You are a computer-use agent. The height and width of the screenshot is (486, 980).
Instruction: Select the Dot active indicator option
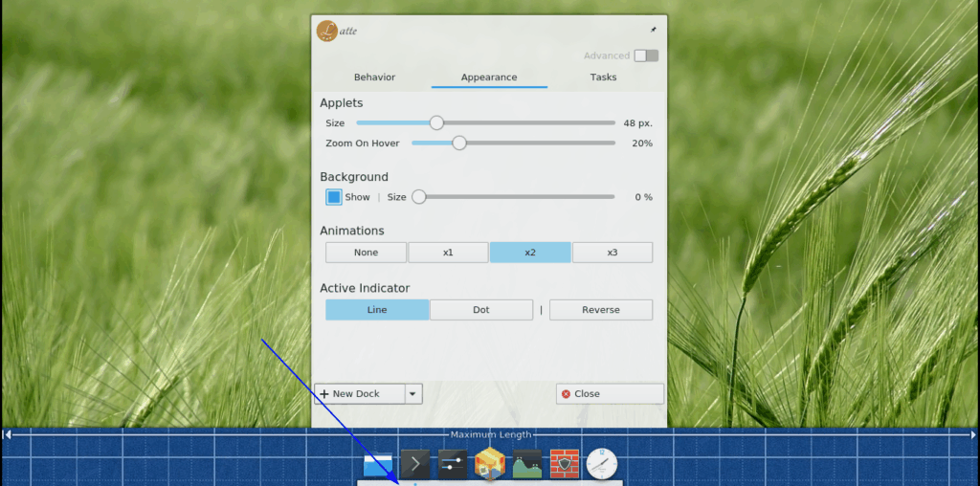click(481, 310)
